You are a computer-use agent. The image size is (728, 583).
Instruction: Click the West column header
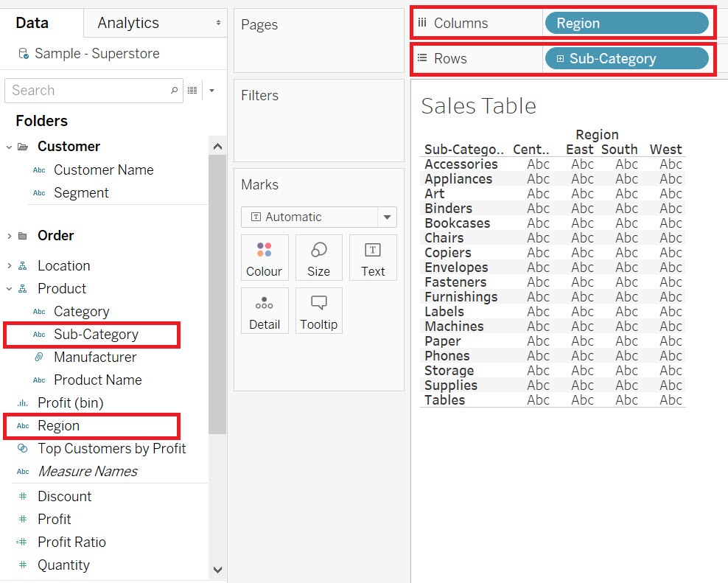point(665,149)
